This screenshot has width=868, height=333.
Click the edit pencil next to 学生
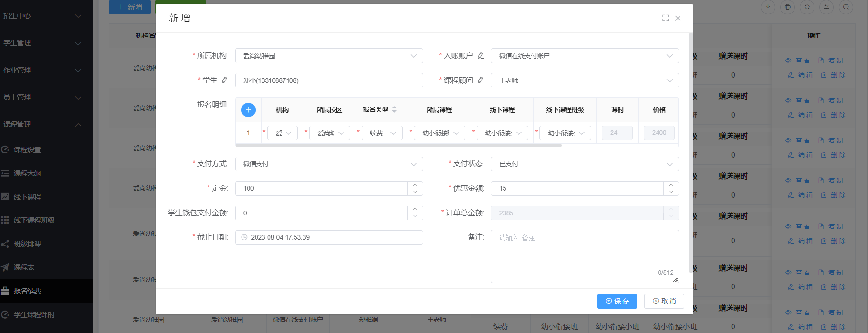click(x=225, y=80)
